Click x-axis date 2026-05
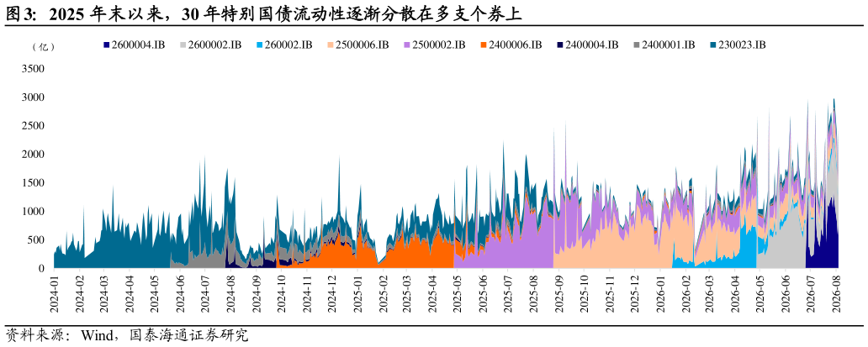Viewport: 868px width, 347px height. click(759, 296)
